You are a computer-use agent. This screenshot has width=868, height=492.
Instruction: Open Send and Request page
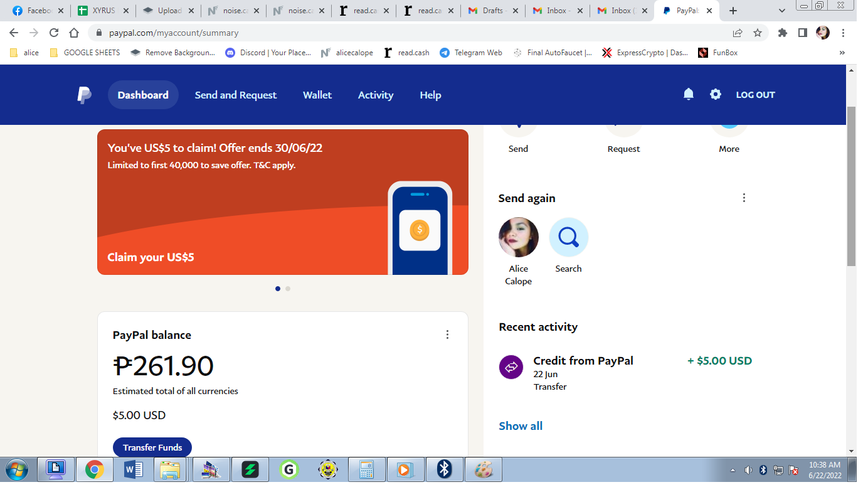(236, 95)
